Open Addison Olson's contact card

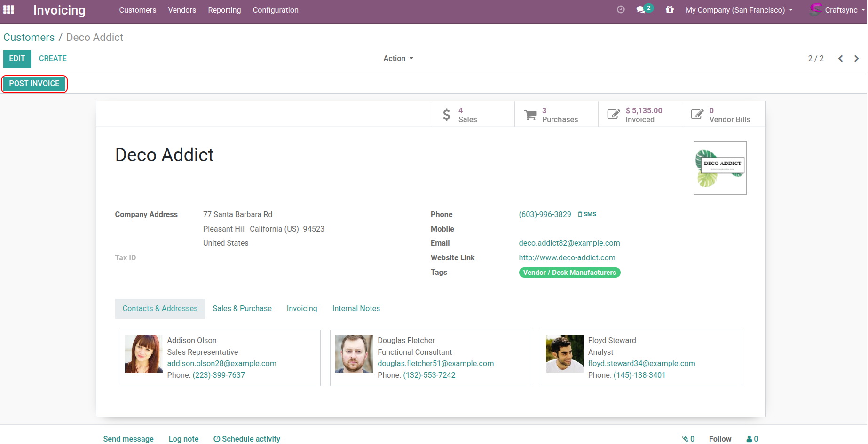pyautogui.click(x=220, y=358)
